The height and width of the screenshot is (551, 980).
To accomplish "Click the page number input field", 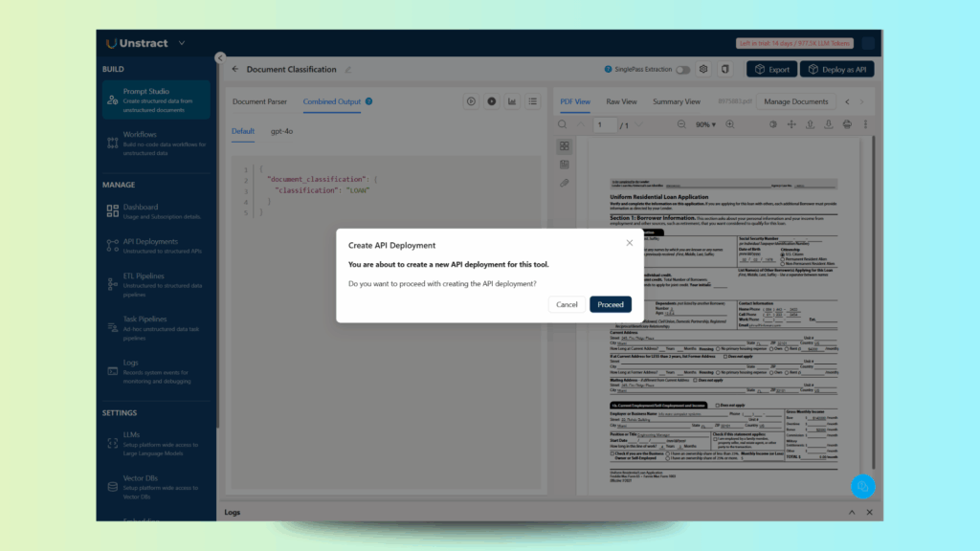I will click(x=604, y=124).
